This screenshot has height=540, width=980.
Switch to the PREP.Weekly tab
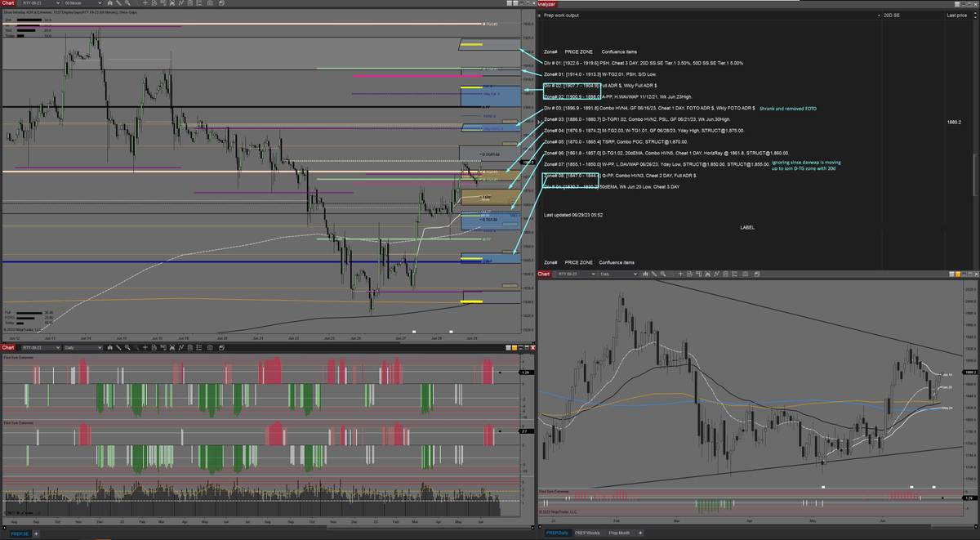[588, 533]
